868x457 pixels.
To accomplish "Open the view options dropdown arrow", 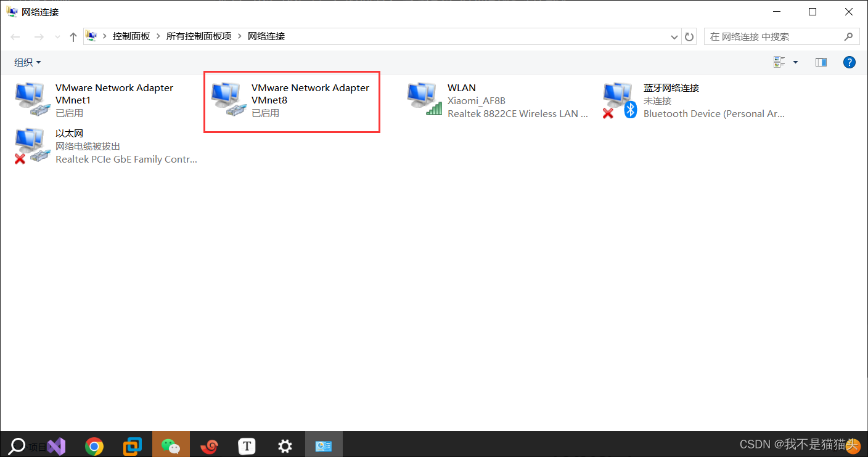I will [795, 62].
